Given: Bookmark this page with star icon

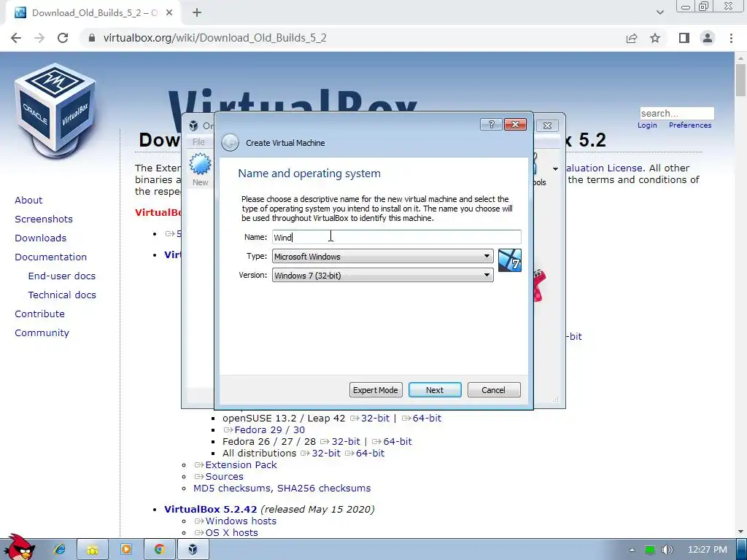Looking at the screenshot, I should coord(655,38).
